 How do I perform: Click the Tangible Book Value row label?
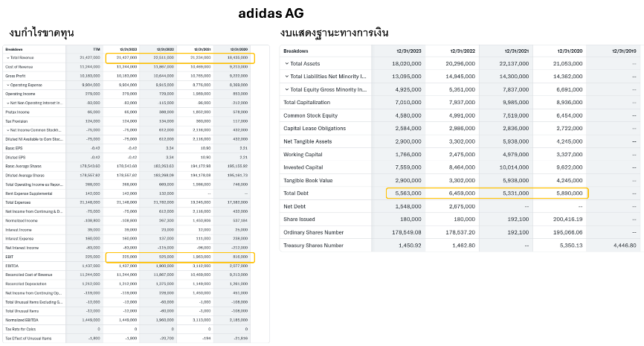click(308, 180)
